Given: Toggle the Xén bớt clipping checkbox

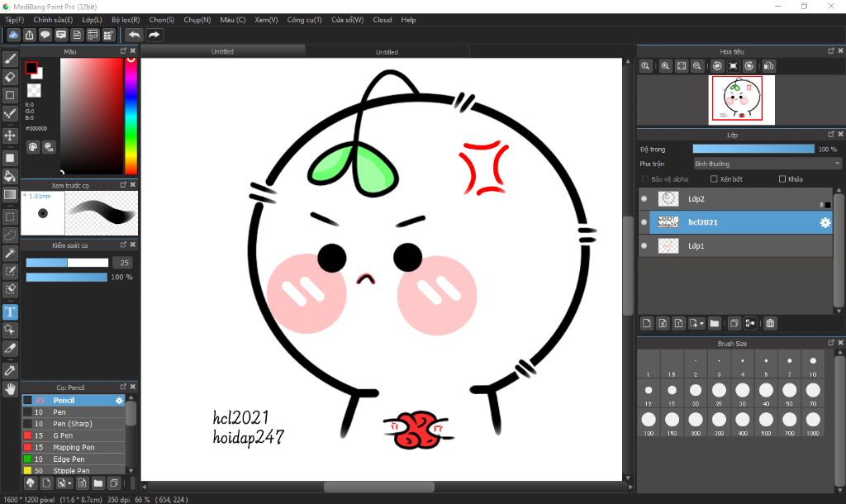Looking at the screenshot, I should click(x=714, y=179).
